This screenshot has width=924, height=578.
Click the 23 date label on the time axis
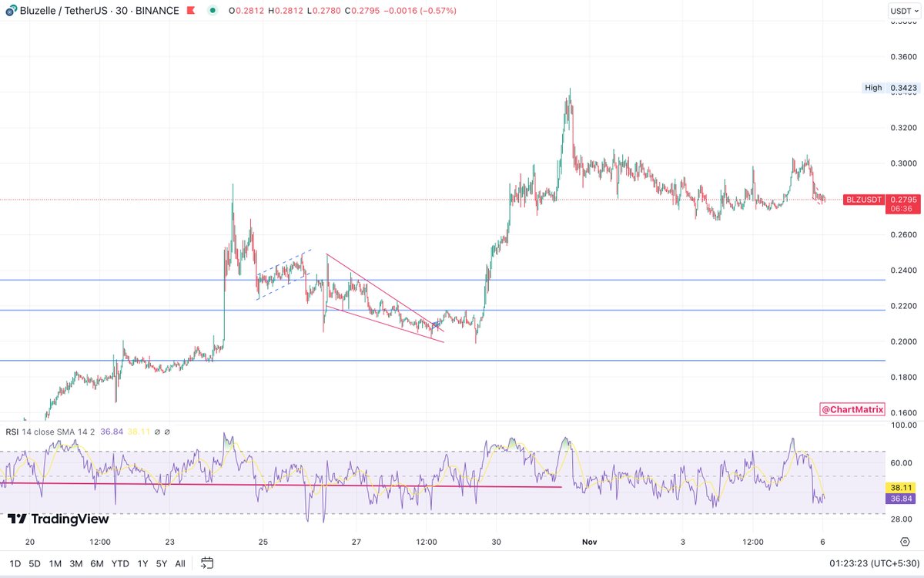click(169, 542)
